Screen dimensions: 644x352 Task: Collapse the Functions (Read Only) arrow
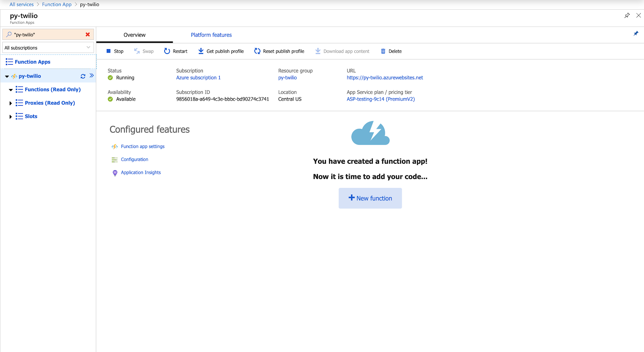11,90
